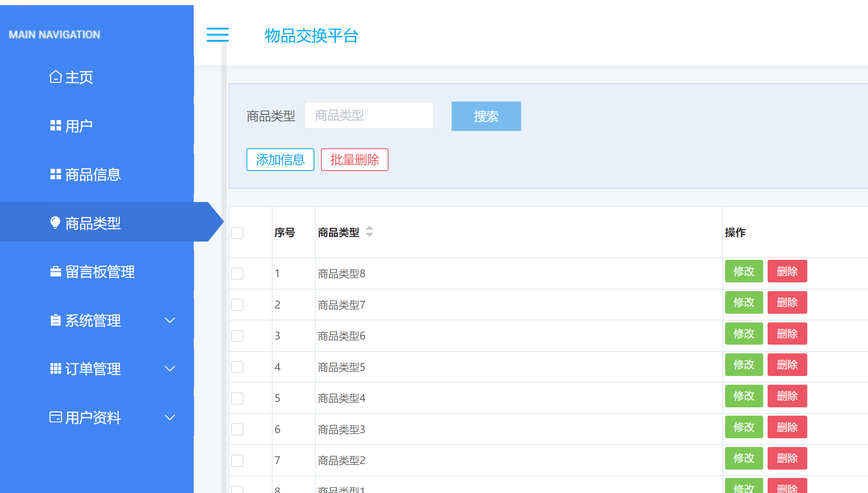Open the 用户资料 menu label

[93, 418]
